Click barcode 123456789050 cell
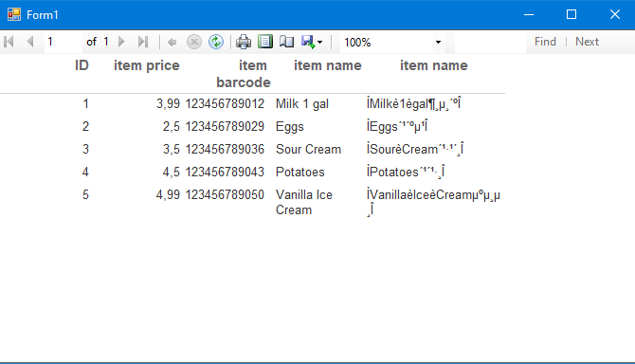 tap(225, 194)
